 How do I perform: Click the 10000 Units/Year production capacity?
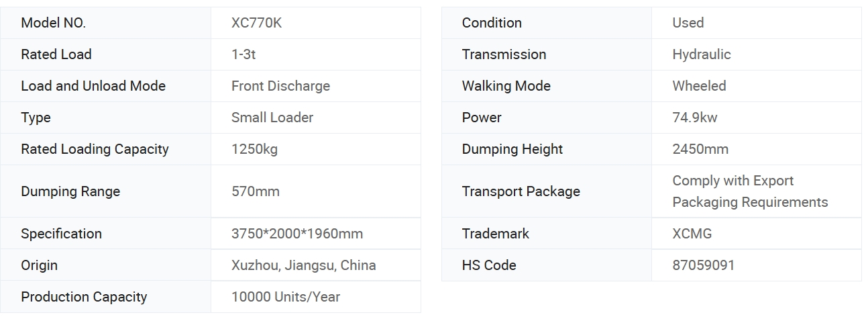286,297
